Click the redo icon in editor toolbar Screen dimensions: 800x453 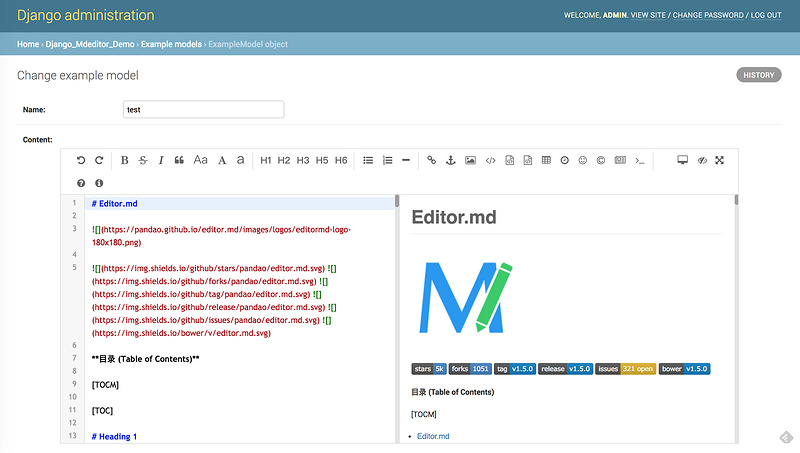99,160
